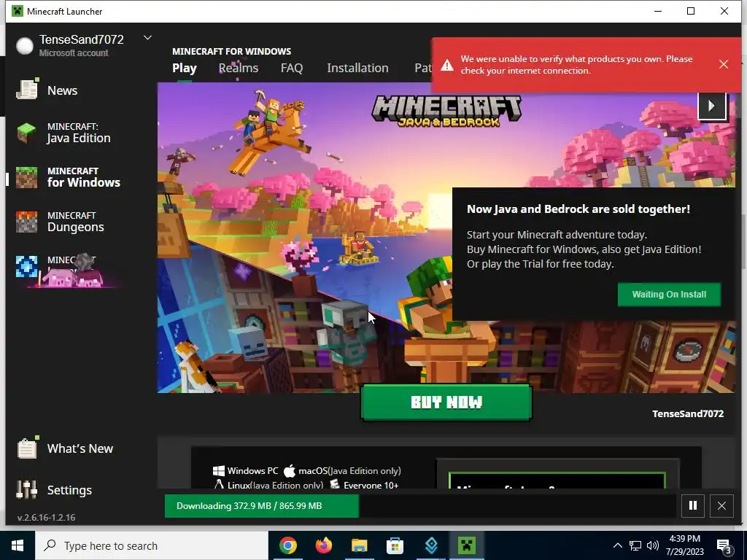This screenshot has width=747, height=560.
Task: Click the download progress bar
Action: point(420,506)
